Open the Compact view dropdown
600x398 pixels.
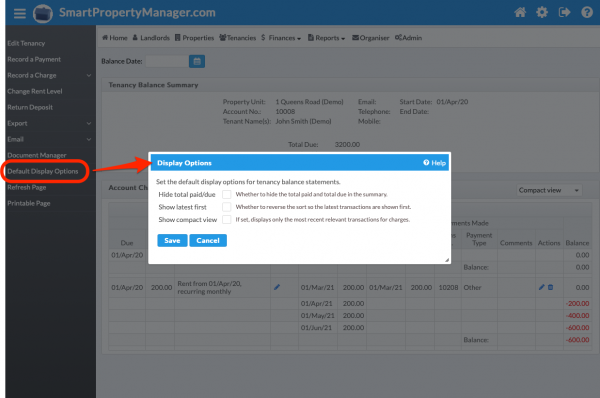point(549,190)
